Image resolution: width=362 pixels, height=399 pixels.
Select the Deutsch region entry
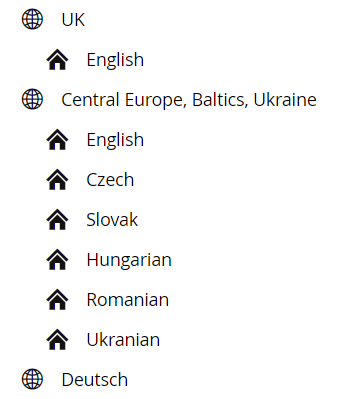coord(95,380)
